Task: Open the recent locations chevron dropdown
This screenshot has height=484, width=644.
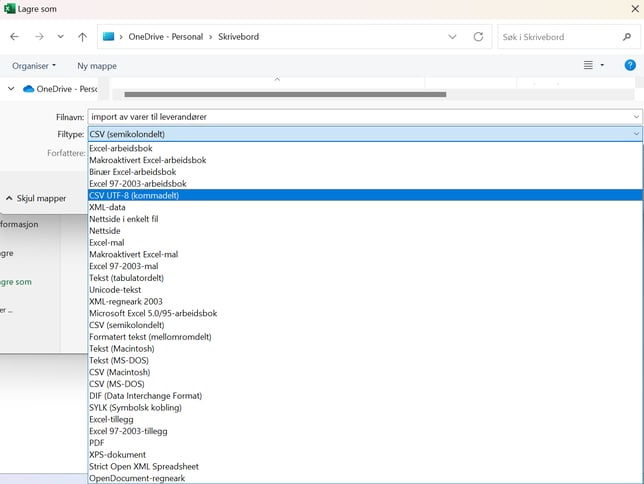Action: [x=60, y=37]
